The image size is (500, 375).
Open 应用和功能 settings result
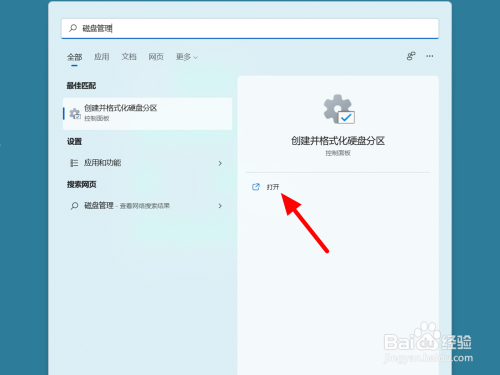point(147,163)
